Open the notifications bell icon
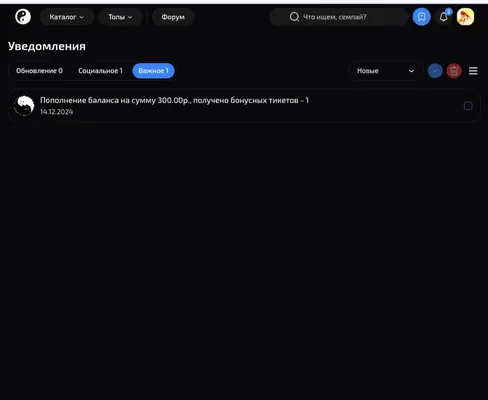 click(x=443, y=17)
